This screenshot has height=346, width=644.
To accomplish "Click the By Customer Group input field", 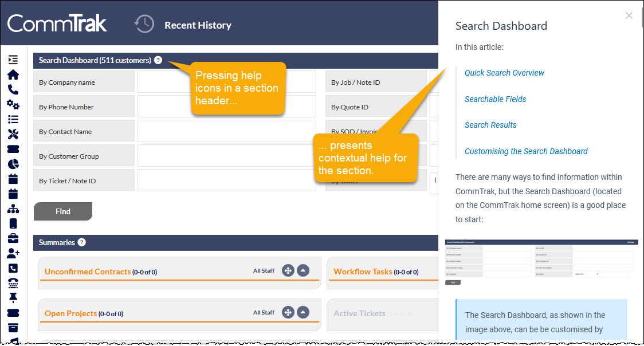I will pyautogui.click(x=227, y=156).
